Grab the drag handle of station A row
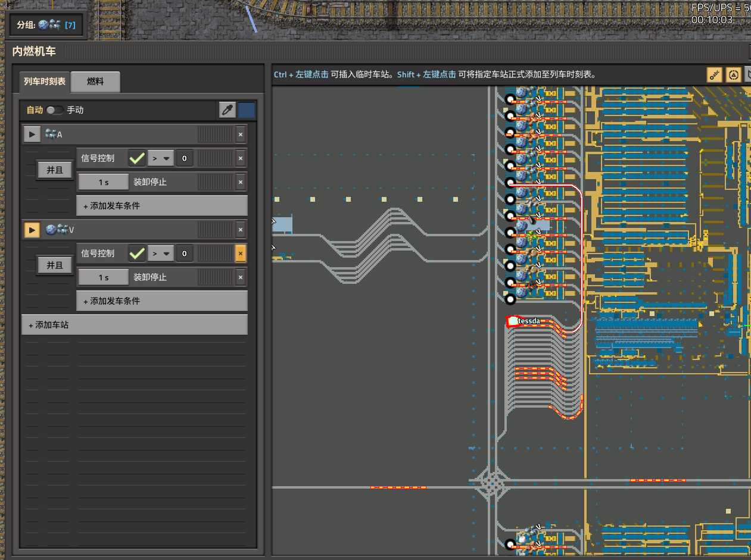751x560 pixels. pyautogui.click(x=216, y=134)
